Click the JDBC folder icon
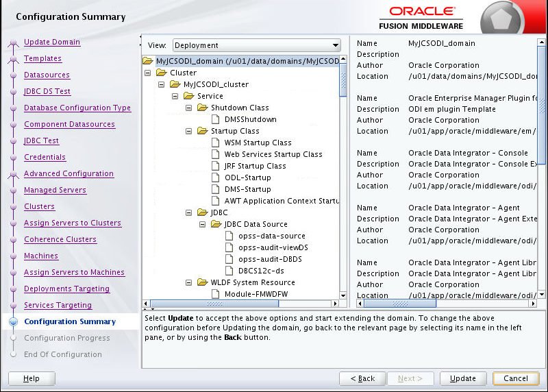 tap(202, 212)
